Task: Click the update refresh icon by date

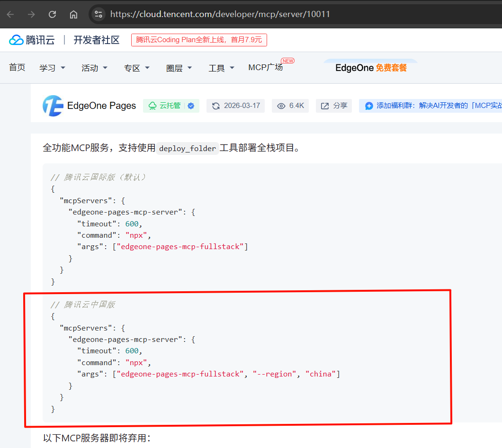Action: click(216, 106)
